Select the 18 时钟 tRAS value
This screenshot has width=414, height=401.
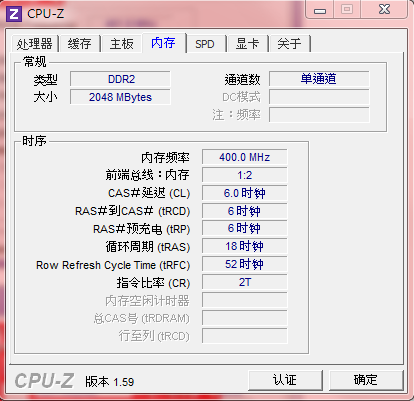click(x=245, y=246)
